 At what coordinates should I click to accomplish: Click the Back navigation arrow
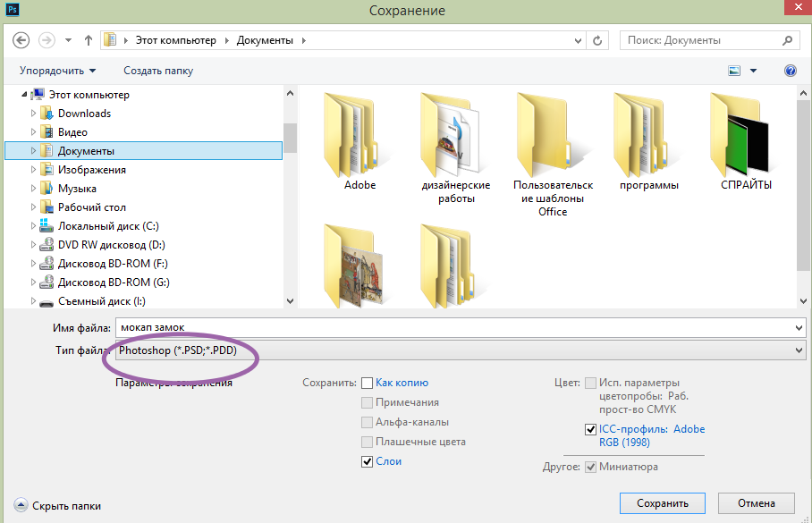point(21,40)
